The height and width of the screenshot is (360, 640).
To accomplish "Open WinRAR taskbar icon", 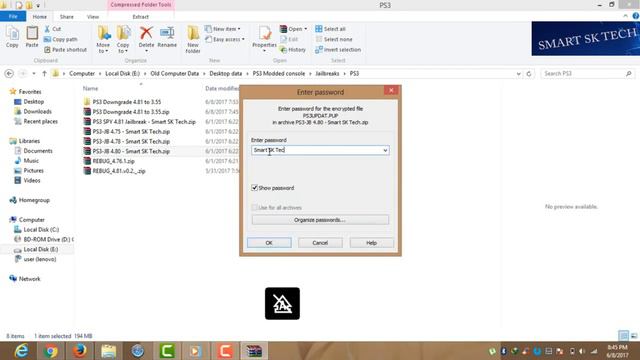I will (254, 351).
